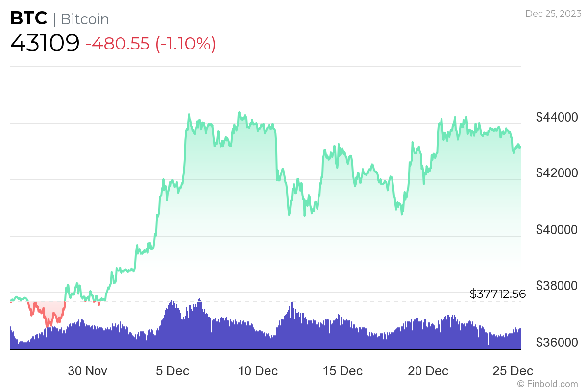Click the Bitcoin name label
This screenshot has height=392, width=588.
[85, 19]
